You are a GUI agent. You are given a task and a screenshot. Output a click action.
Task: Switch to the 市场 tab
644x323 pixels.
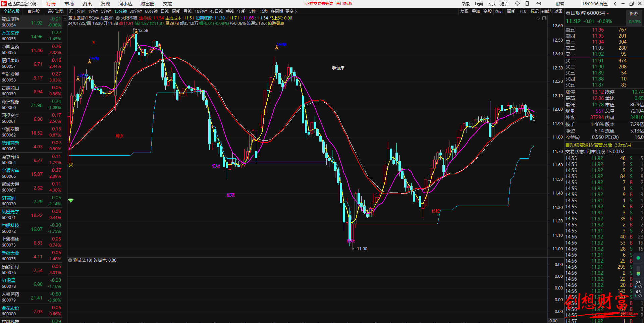(69, 4)
